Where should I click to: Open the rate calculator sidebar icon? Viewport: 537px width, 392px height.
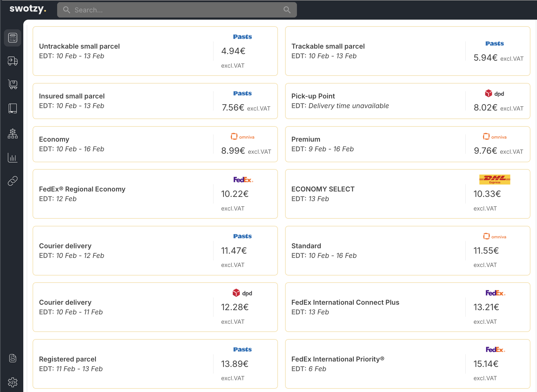pyautogui.click(x=13, y=38)
